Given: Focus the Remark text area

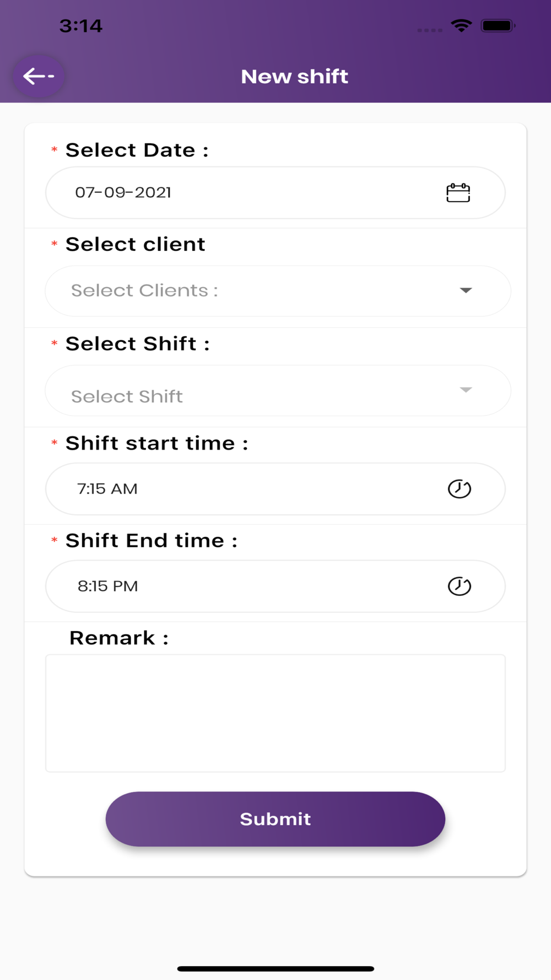Looking at the screenshot, I should (x=275, y=713).
